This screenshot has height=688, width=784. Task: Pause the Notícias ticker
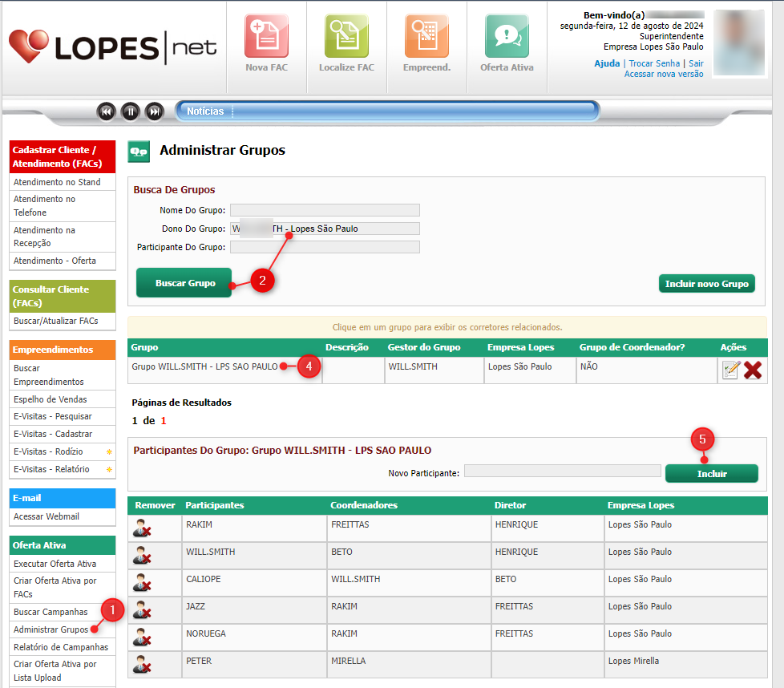131,111
